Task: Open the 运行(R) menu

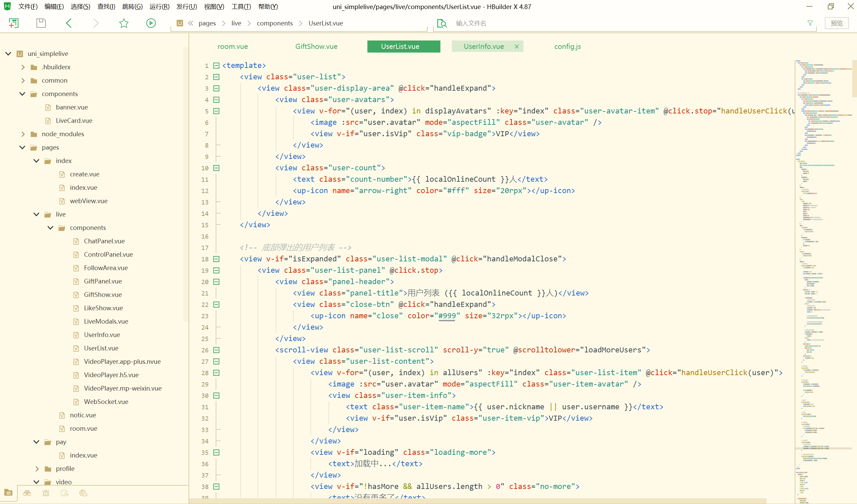Action: pos(159,7)
